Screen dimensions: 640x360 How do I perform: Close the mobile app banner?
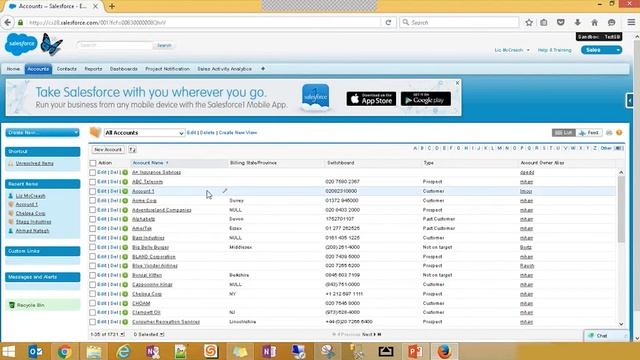tap(457, 83)
